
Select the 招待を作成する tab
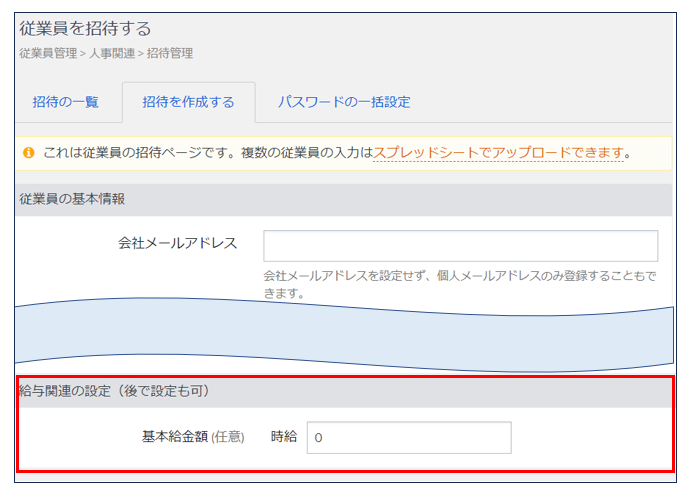(188, 102)
